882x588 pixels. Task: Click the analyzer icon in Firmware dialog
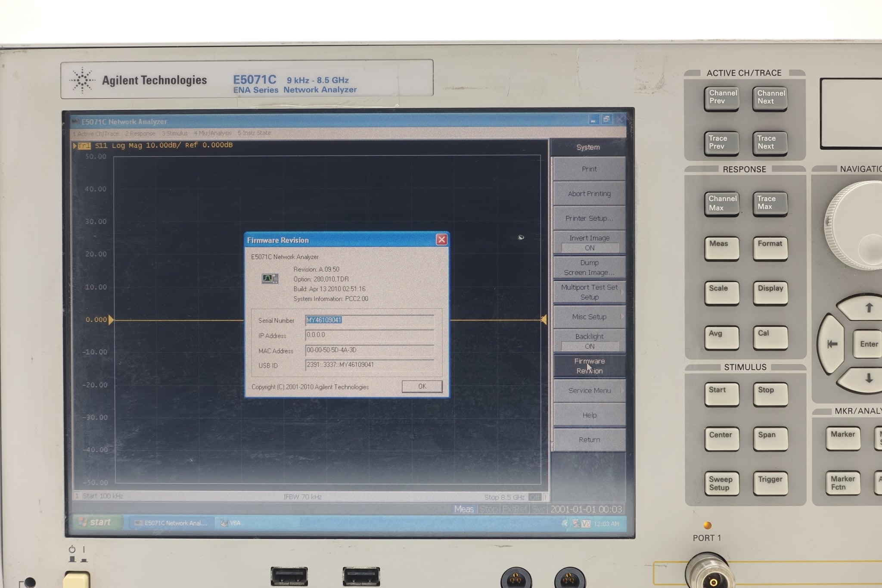(x=270, y=279)
